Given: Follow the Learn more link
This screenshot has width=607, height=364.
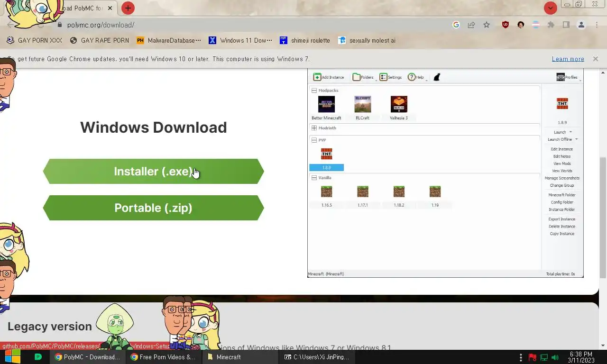Looking at the screenshot, I should click(568, 59).
